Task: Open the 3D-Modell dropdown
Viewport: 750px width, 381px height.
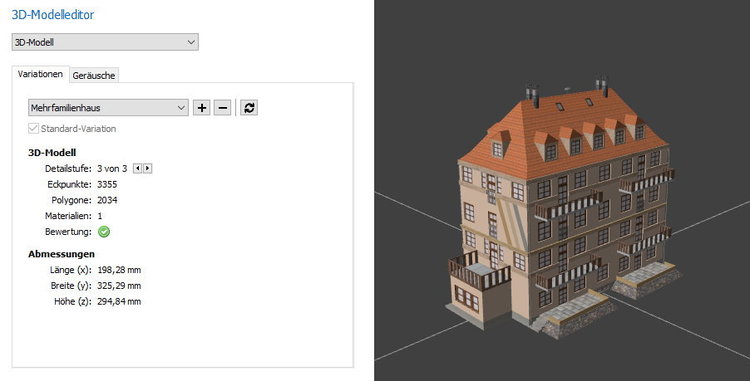Action: (x=105, y=42)
